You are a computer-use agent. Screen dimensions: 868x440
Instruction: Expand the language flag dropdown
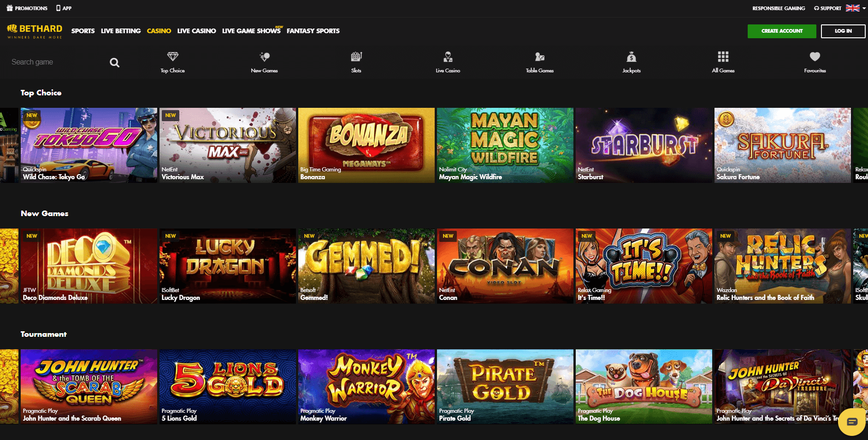coord(856,8)
